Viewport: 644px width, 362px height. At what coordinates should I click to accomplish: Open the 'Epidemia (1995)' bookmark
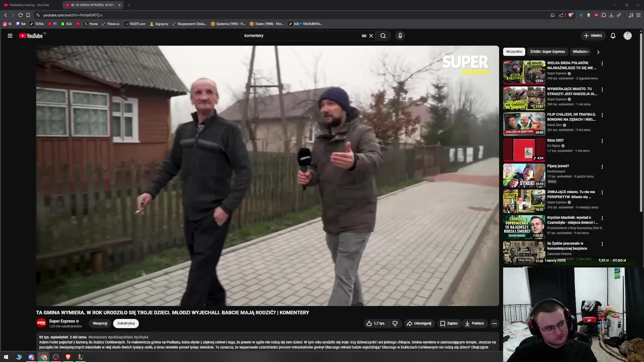click(x=228, y=24)
